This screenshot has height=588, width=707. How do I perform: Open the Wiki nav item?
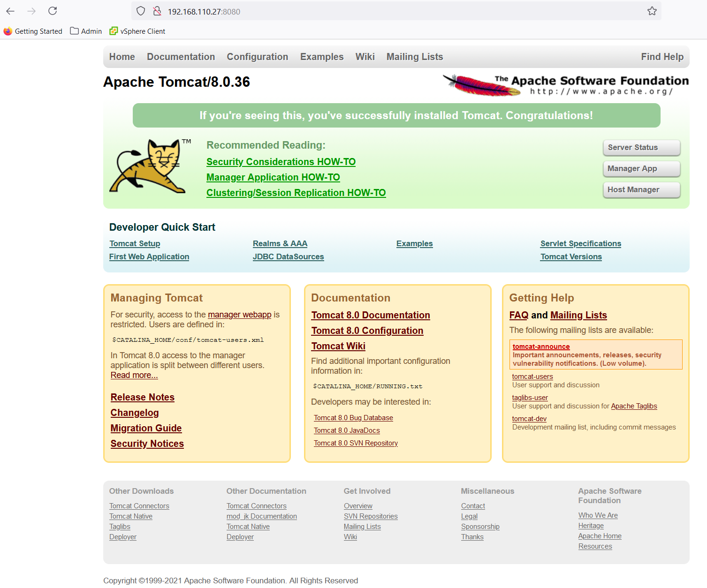pos(365,57)
